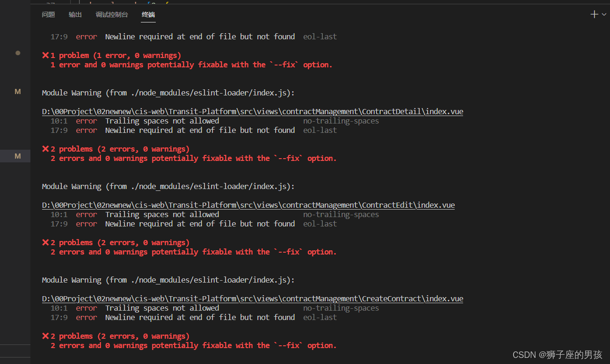Activate the 终端 tab
Image resolution: width=610 pixels, height=364 pixels.
pyautogui.click(x=148, y=15)
